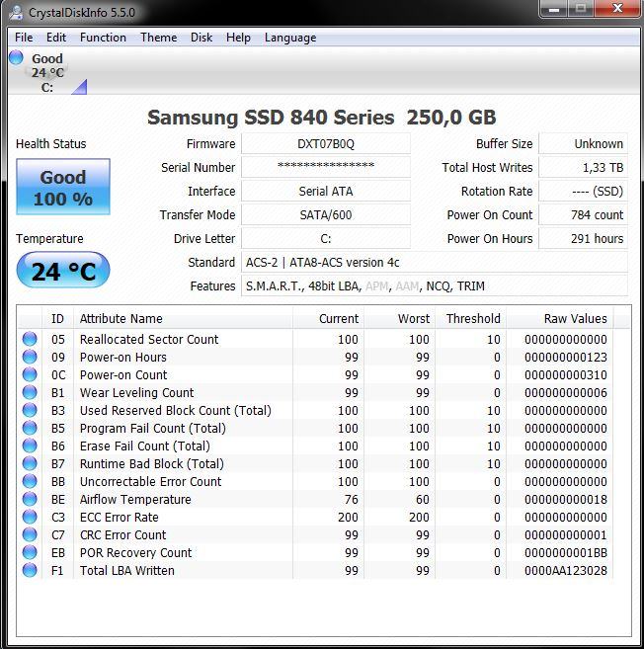Click the CrystalDiskInfo title bar app icon

click(16, 13)
